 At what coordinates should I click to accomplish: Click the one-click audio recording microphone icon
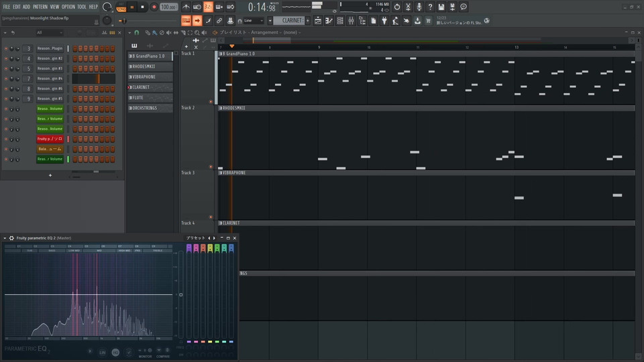click(419, 7)
